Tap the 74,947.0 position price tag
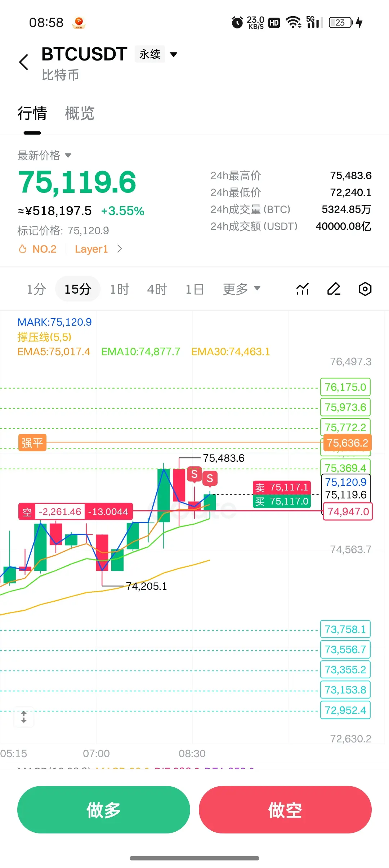Viewport: 389px width, 868px height. tap(348, 512)
